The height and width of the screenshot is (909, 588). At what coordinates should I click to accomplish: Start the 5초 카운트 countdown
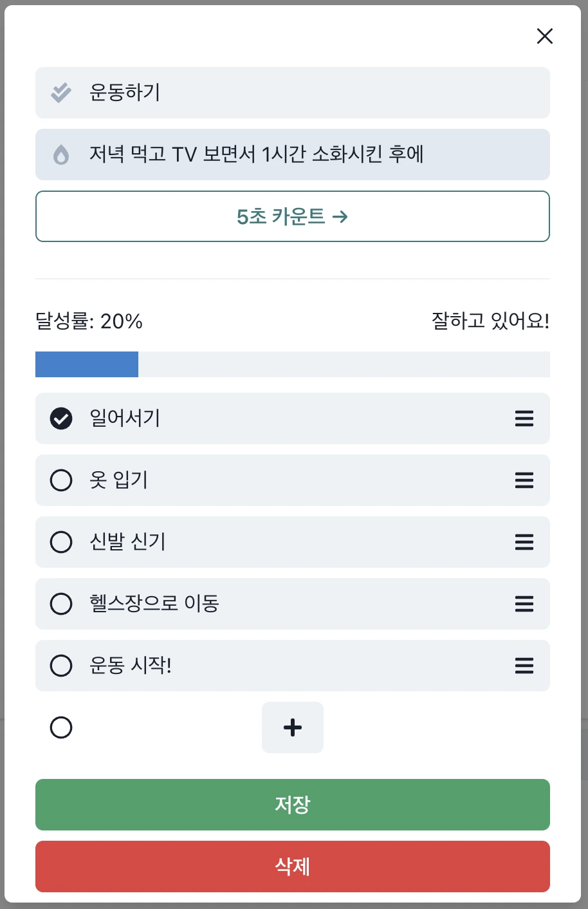[293, 216]
